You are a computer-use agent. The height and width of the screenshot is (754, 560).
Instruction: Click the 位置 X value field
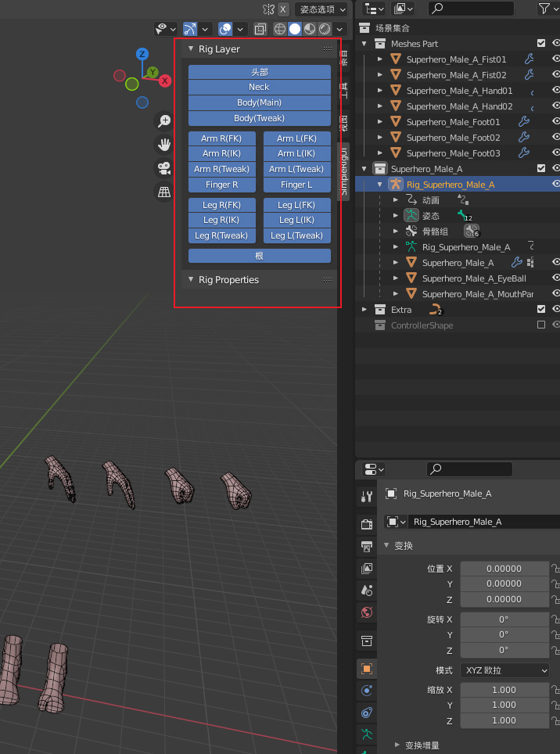point(504,569)
